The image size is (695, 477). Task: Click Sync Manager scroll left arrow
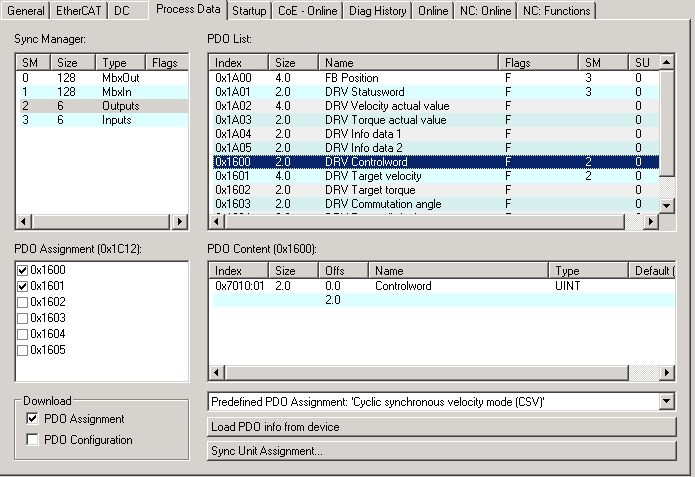point(24,221)
